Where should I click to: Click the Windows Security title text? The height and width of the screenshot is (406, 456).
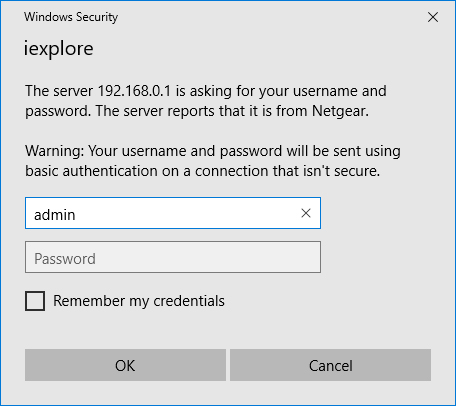coord(71,17)
